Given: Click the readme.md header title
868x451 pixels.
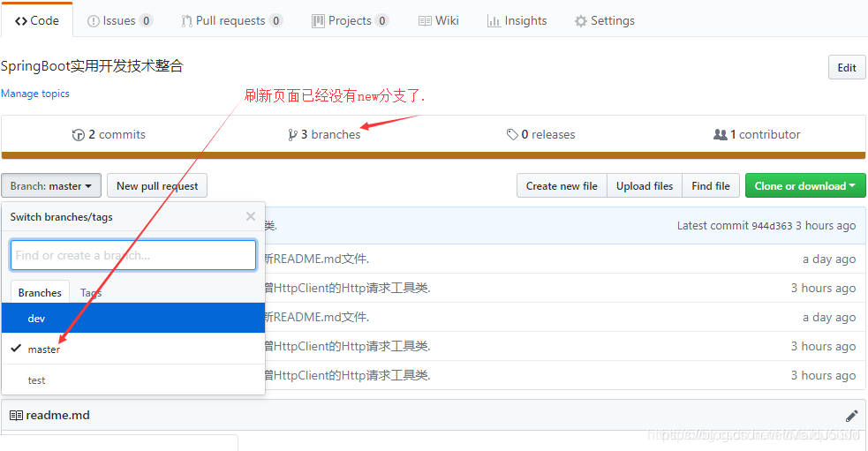Looking at the screenshot, I should coord(57,416).
